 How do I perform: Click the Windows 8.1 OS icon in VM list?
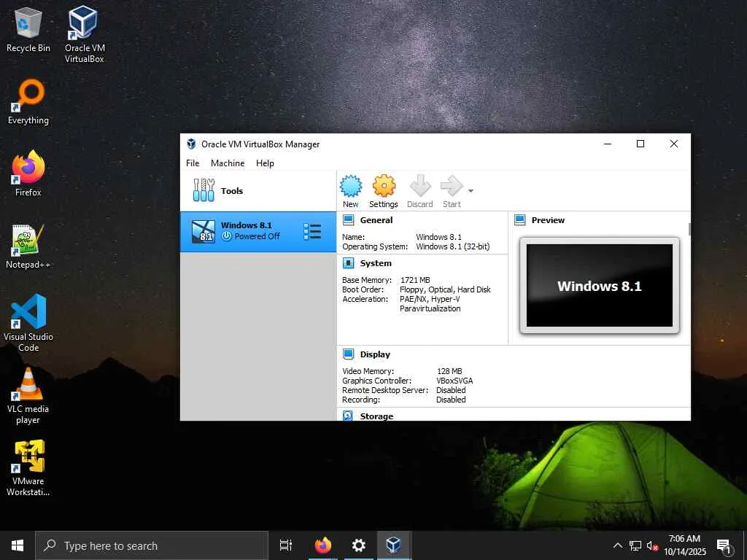[204, 232]
